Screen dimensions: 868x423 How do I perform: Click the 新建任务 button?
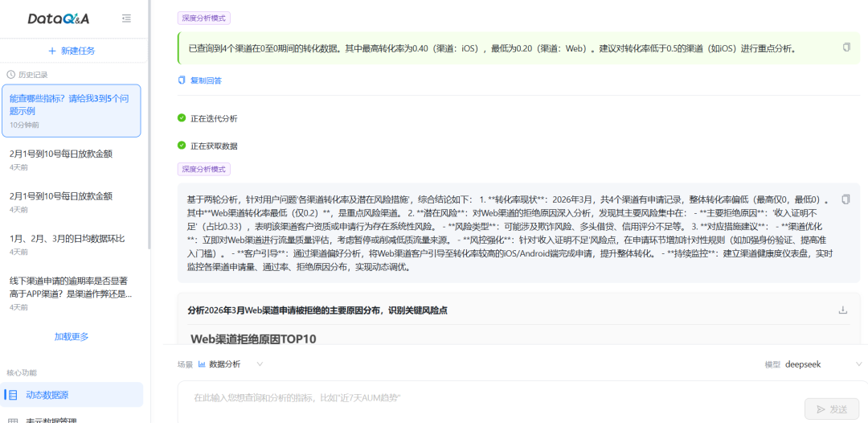pyautogui.click(x=72, y=51)
